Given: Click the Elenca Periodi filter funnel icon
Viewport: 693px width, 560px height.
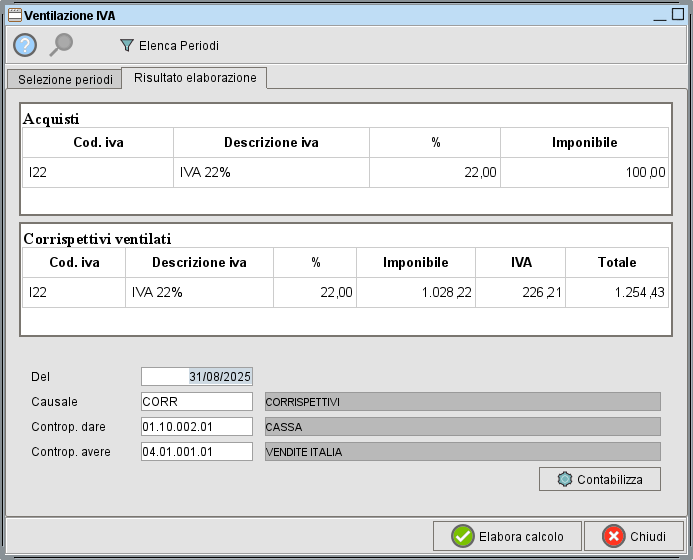Looking at the screenshot, I should [x=127, y=45].
